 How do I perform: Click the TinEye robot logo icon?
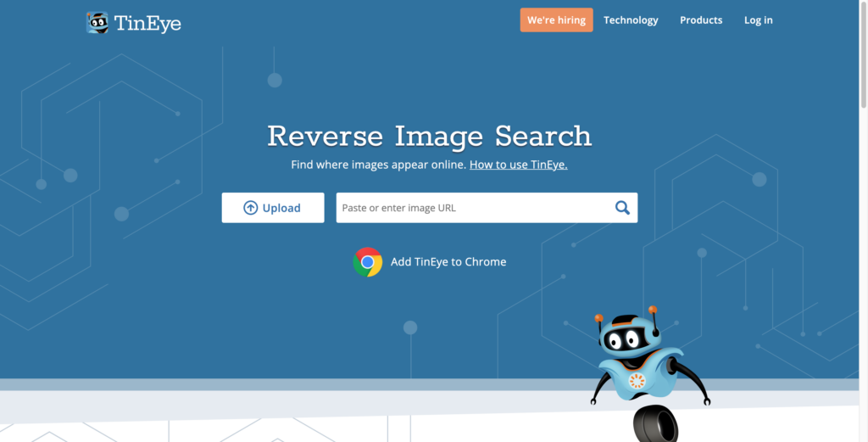tap(97, 23)
